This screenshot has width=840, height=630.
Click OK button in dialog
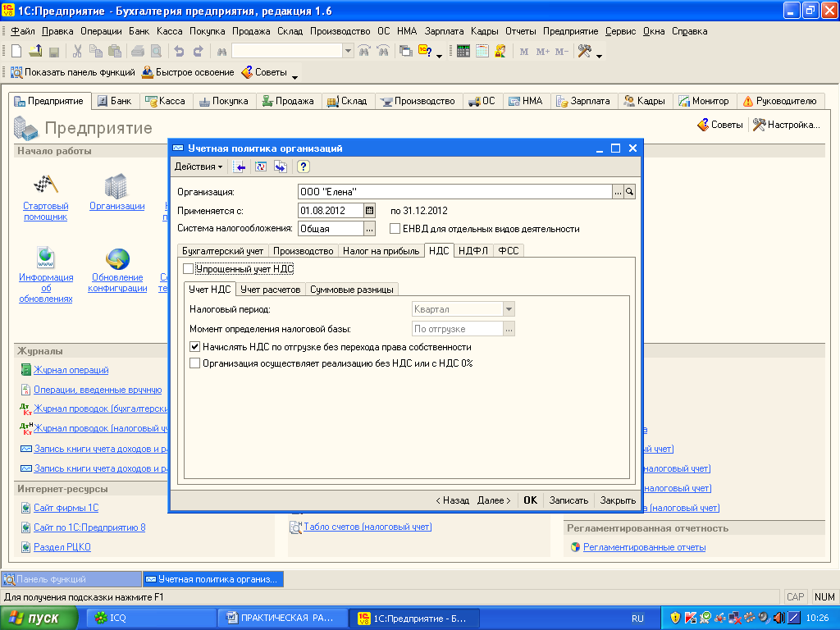click(531, 500)
